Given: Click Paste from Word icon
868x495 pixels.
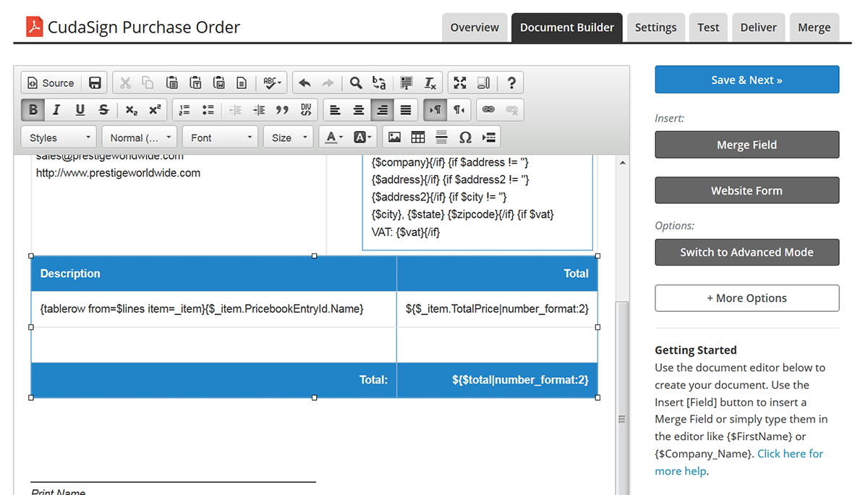Looking at the screenshot, I should tap(218, 83).
